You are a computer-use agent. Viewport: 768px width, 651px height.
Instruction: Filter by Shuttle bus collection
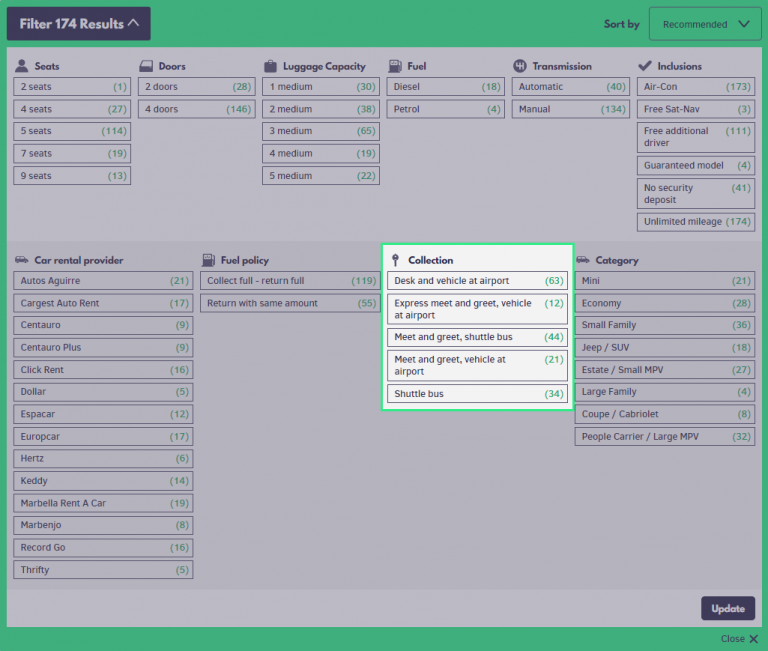478,394
